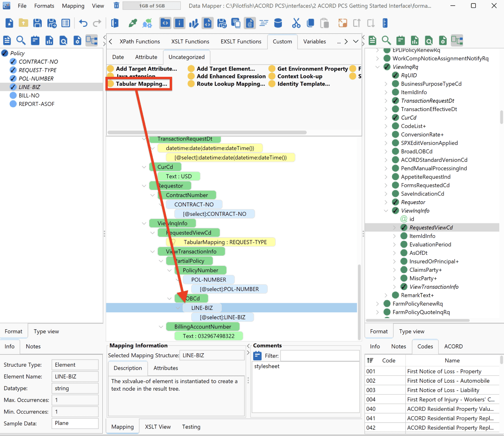Open the function tabs dropdown arrow
The image size is (504, 436).
click(x=356, y=41)
